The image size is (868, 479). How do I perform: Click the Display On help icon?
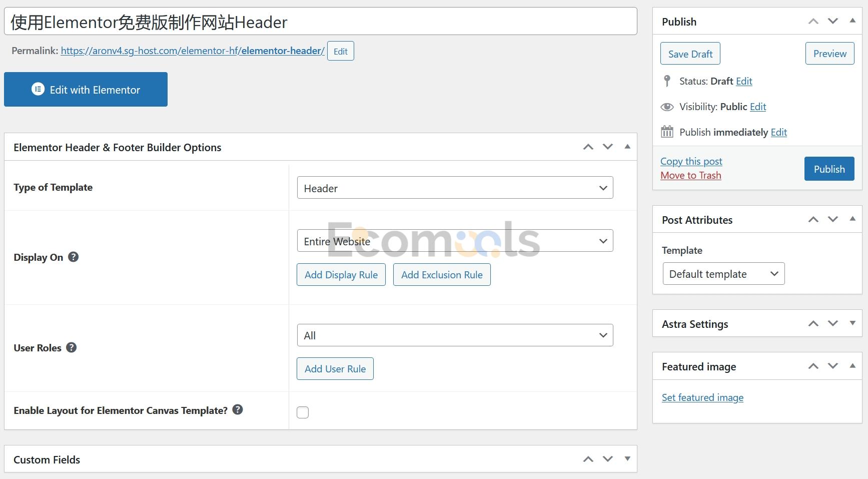click(74, 257)
